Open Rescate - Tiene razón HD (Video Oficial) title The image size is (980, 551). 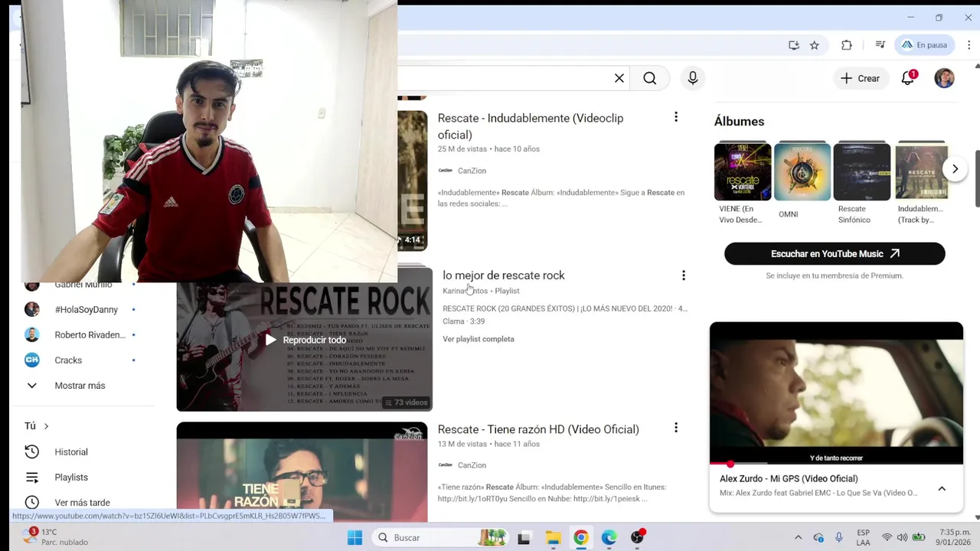tap(538, 429)
